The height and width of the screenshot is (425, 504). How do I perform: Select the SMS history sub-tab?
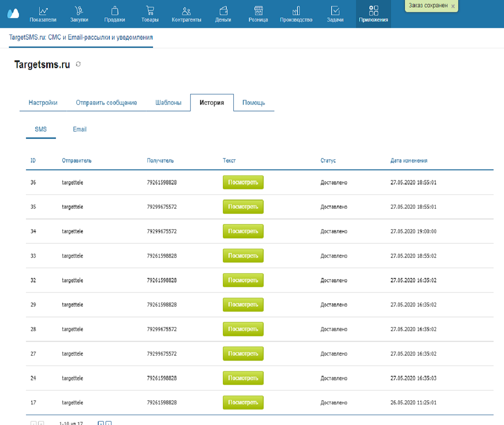click(x=41, y=129)
